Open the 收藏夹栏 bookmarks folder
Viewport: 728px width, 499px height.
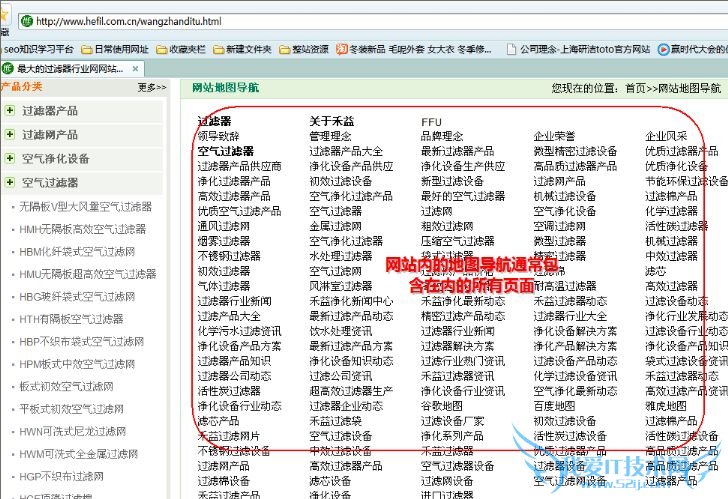[x=181, y=49]
